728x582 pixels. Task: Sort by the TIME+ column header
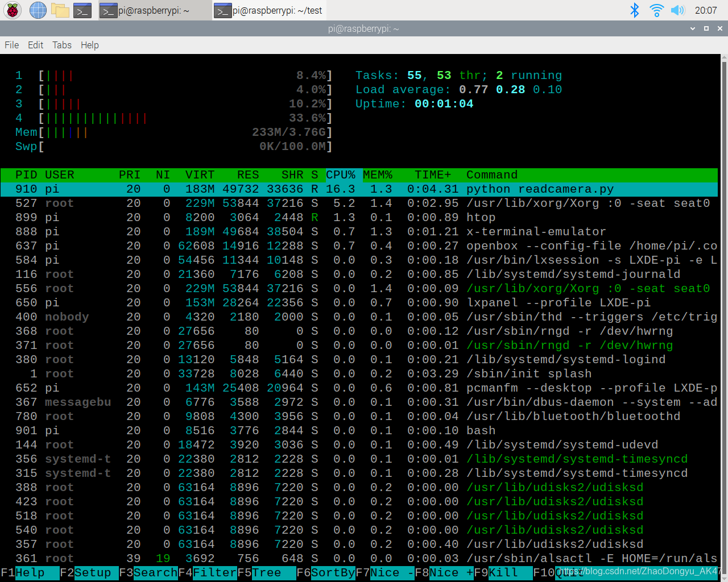(433, 175)
